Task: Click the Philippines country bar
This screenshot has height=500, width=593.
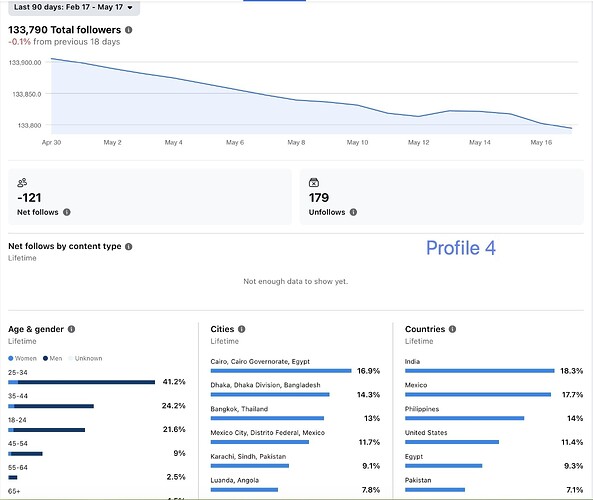Action: click(x=464, y=418)
